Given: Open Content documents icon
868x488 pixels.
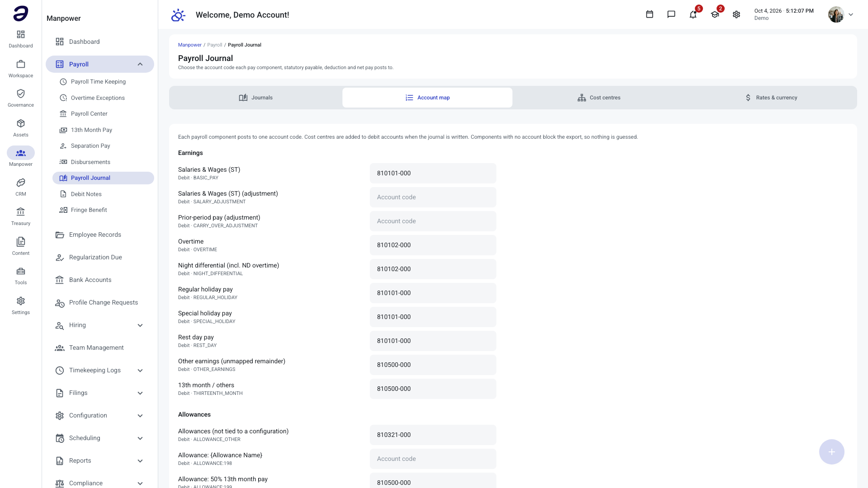Looking at the screenshot, I should [x=21, y=246].
